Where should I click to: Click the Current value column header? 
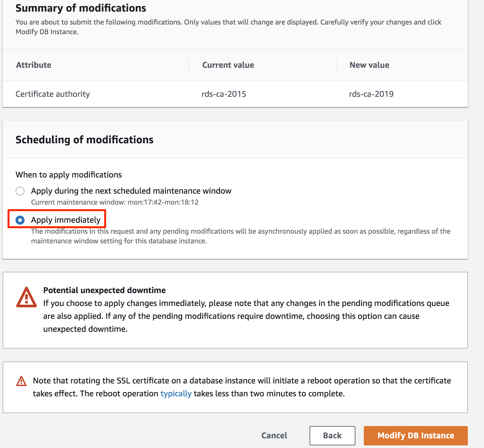[228, 65]
